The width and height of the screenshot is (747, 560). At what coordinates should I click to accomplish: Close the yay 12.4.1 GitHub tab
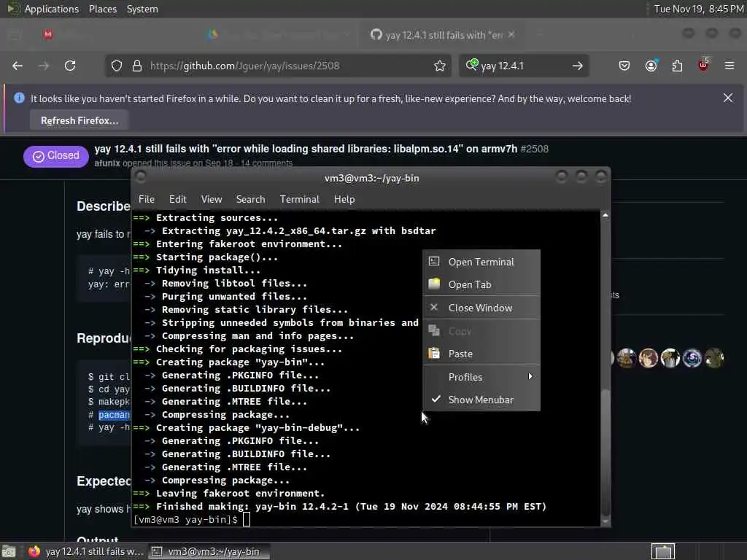[511, 35]
